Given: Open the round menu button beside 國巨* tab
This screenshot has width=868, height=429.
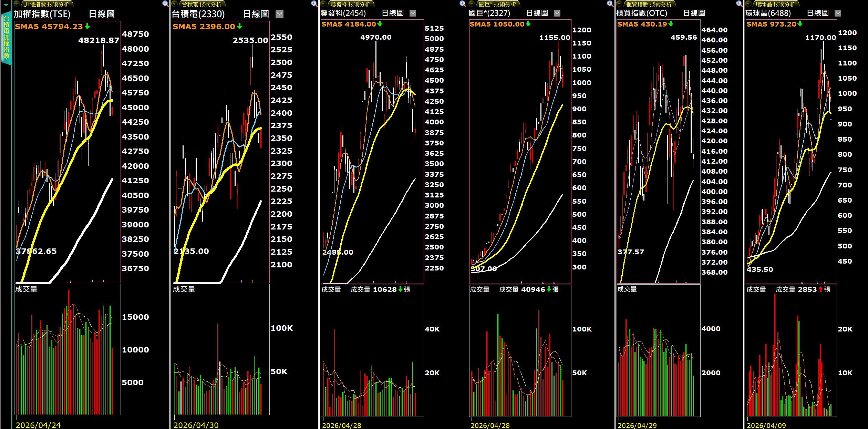Looking at the screenshot, I should point(472,4).
